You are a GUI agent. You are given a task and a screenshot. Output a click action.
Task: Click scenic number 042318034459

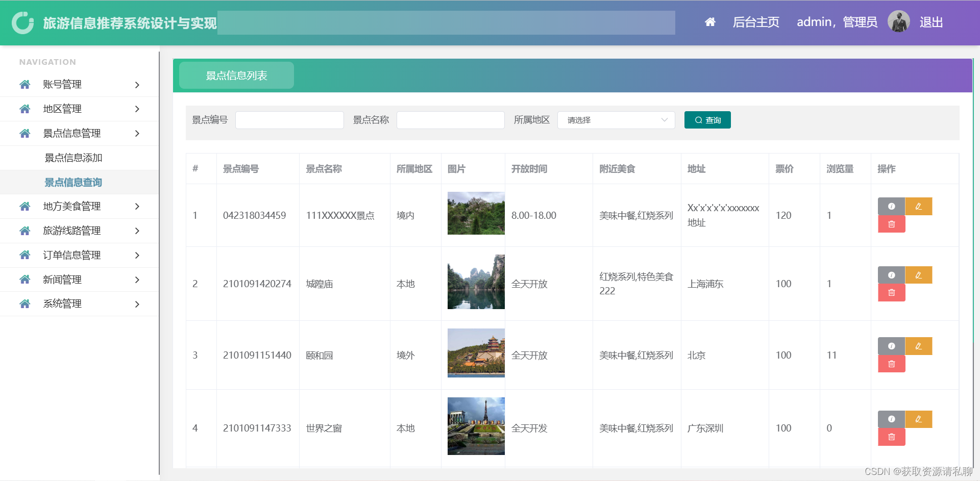(254, 215)
